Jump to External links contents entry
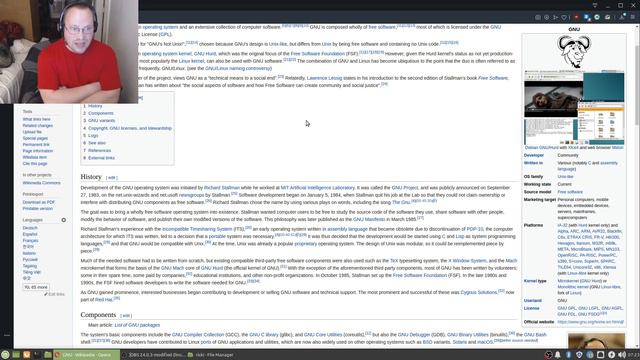Screen dimensions: 640x360 coord(101,158)
